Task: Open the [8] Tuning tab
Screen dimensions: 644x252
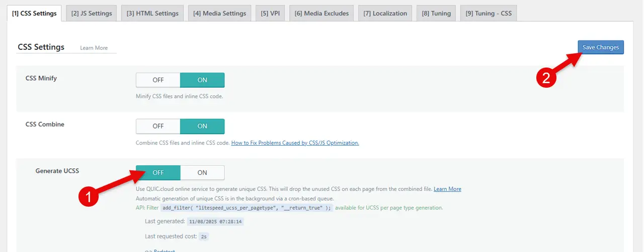Action: tap(436, 13)
